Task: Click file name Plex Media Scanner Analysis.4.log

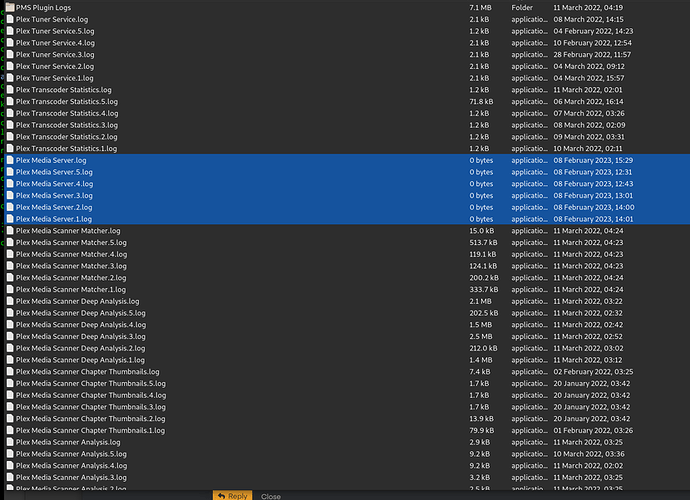Action: click(x=71, y=466)
